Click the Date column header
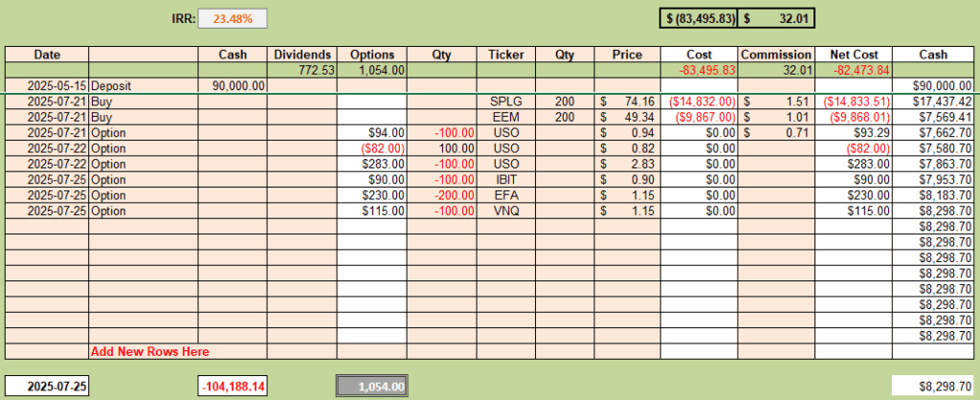The width and height of the screenshot is (980, 400). 47,55
